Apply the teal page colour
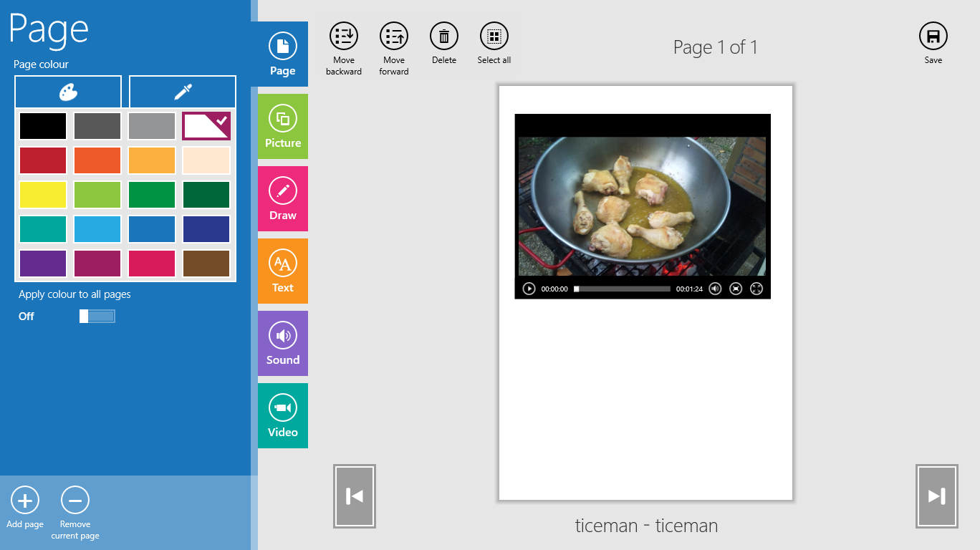Screen dimensions: 980x550 click(x=43, y=229)
